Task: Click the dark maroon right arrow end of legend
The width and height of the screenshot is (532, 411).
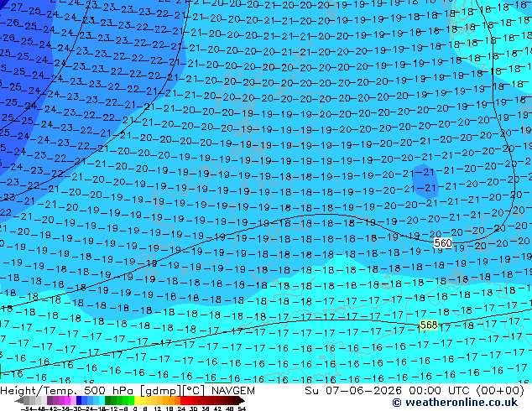Action: click(x=241, y=400)
